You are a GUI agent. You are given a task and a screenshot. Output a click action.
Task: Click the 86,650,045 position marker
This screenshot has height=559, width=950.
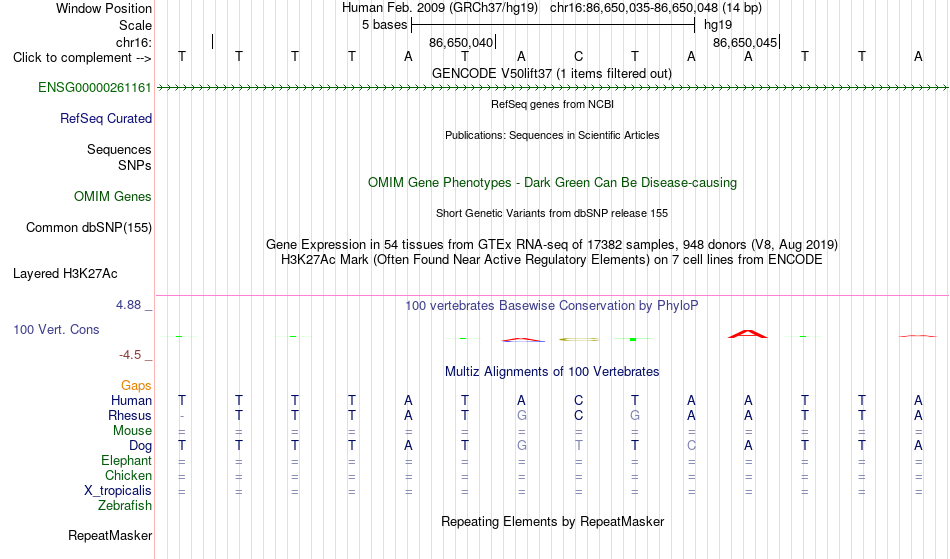pos(745,42)
